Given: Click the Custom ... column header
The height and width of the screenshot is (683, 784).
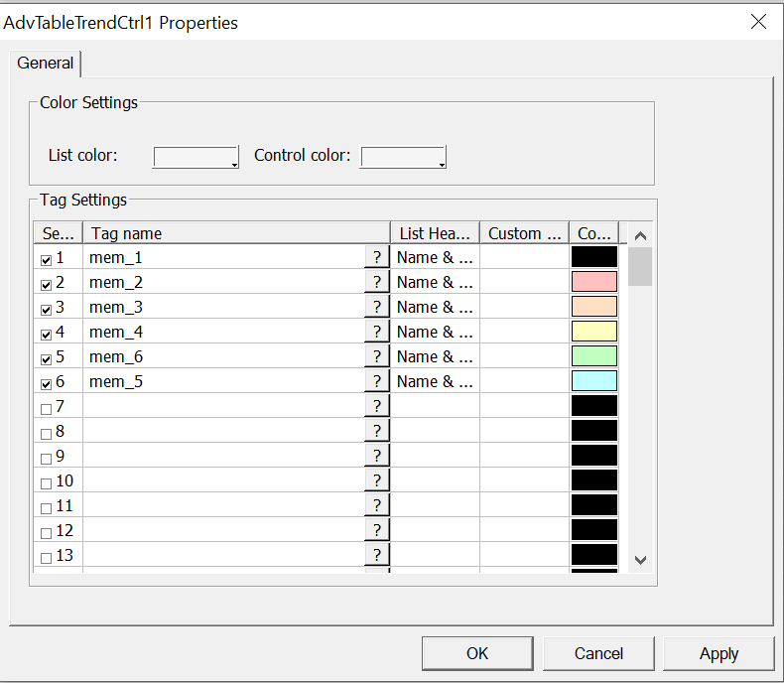Looking at the screenshot, I should point(525,233).
